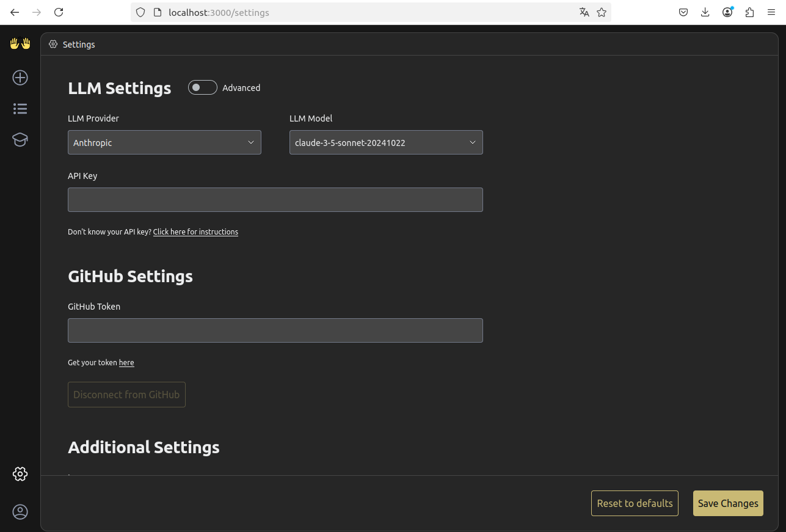This screenshot has height=532, width=786.
Task: Enable the Advanced settings toggle
Action: (x=202, y=87)
